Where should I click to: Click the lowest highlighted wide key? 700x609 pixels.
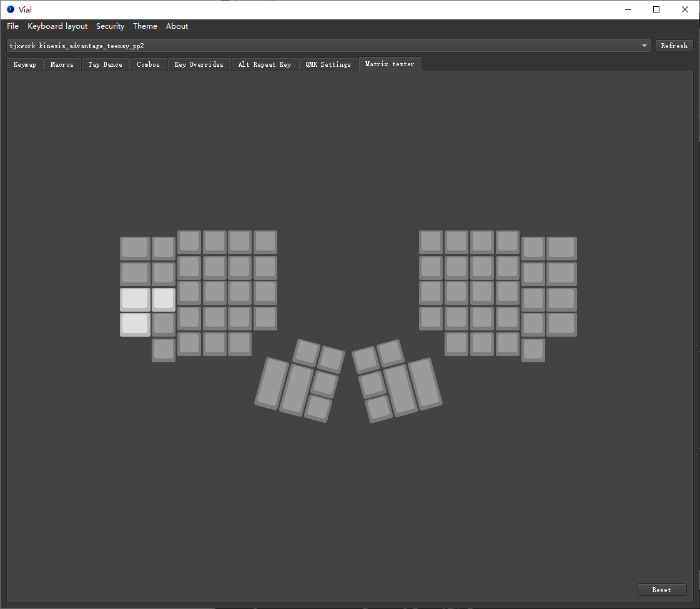click(x=135, y=325)
